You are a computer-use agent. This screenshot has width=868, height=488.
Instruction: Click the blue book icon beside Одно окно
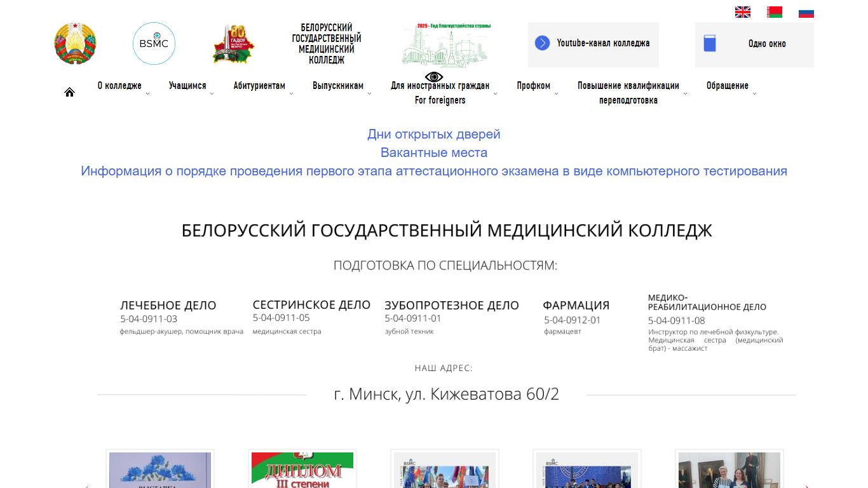(710, 43)
